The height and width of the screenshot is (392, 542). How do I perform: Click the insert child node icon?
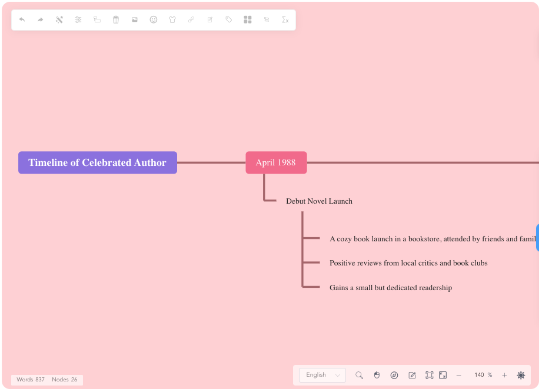click(97, 19)
